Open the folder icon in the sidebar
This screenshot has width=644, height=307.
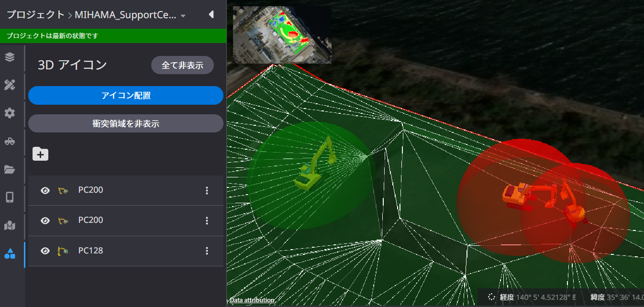click(10, 169)
